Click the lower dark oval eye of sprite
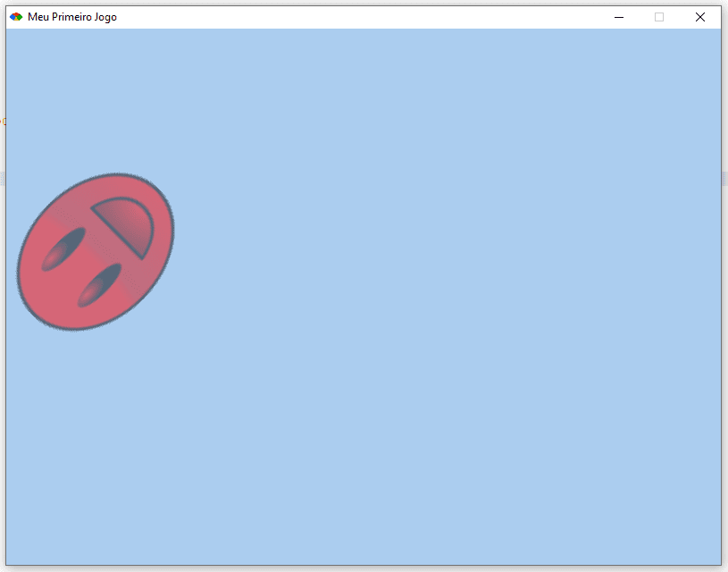This screenshot has height=572, width=728. (99, 285)
